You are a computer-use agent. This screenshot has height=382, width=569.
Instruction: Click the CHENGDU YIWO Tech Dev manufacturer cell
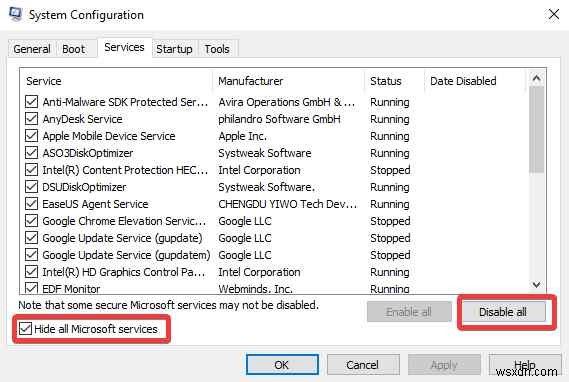tap(287, 204)
